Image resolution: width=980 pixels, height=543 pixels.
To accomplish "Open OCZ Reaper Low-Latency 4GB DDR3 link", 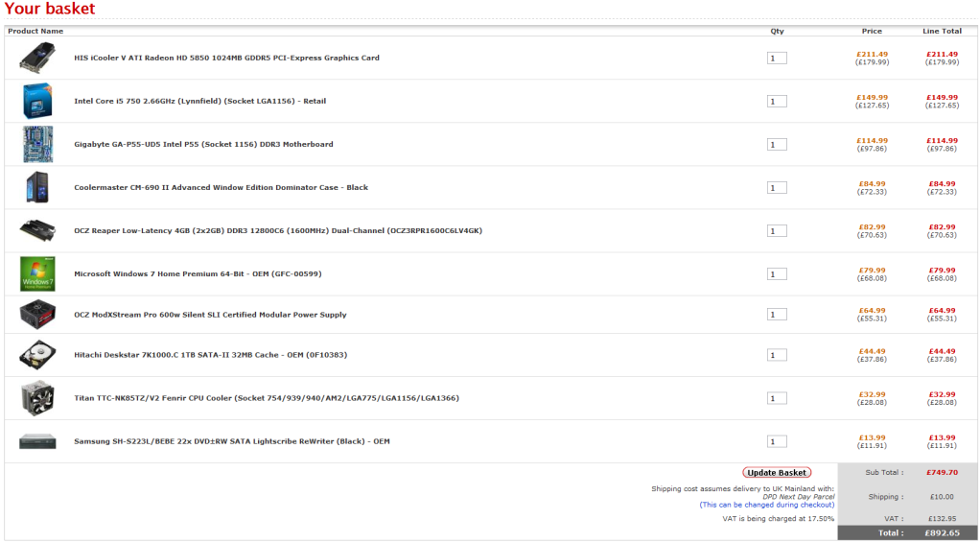I will point(278,230).
